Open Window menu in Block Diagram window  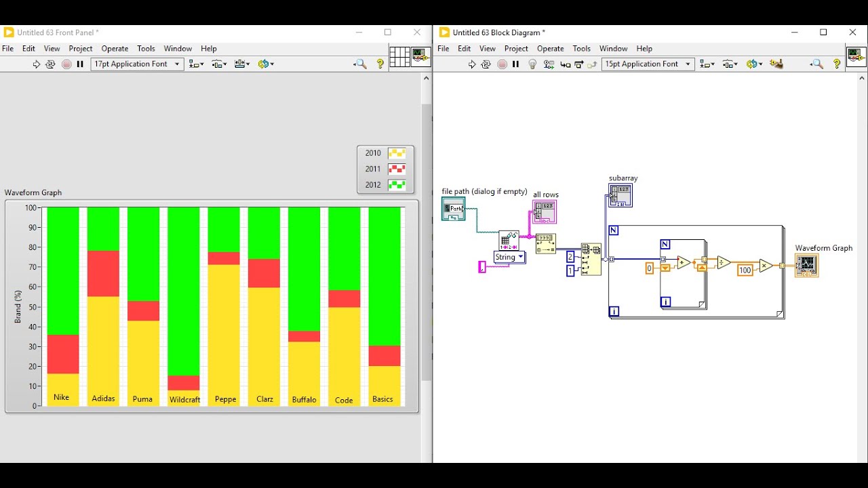(613, 49)
